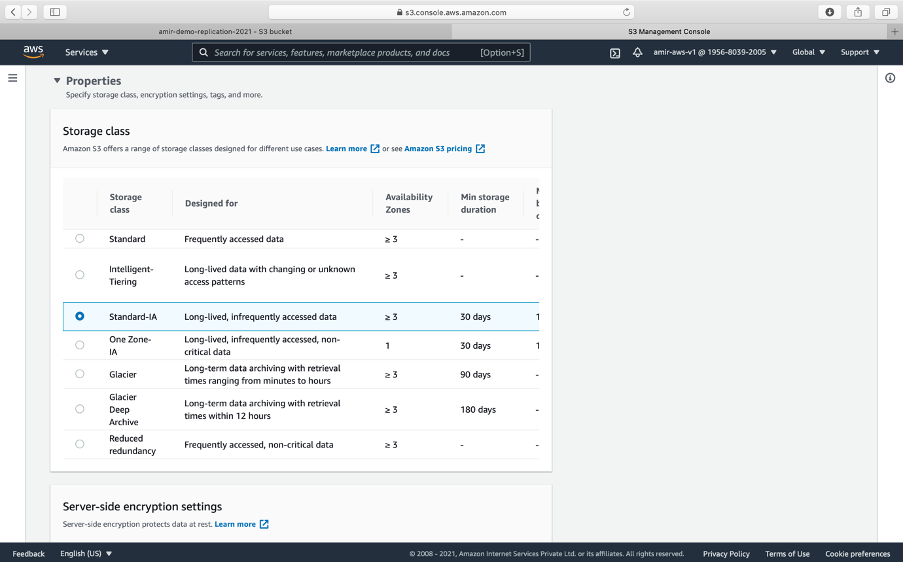Open the CloudShell terminal icon
904x562 pixels.
pos(615,53)
